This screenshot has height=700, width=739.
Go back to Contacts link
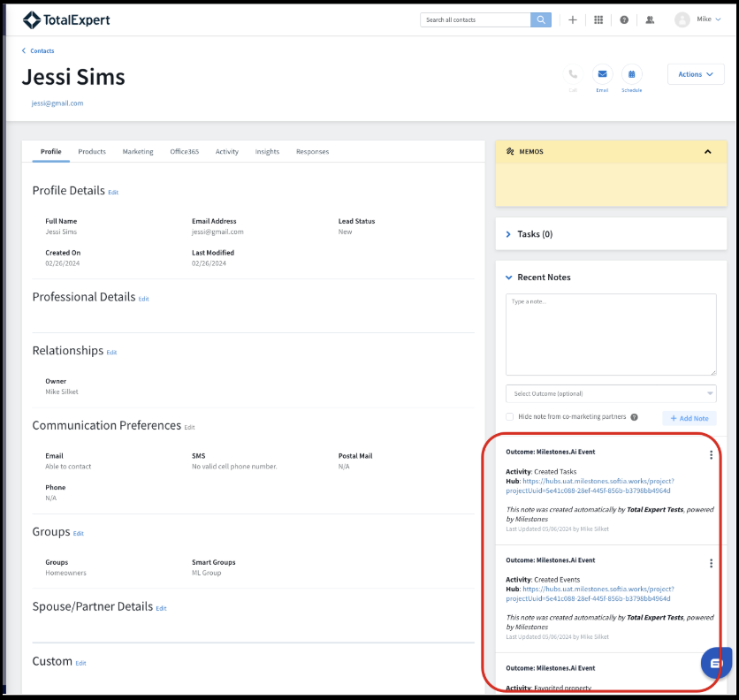[42, 51]
